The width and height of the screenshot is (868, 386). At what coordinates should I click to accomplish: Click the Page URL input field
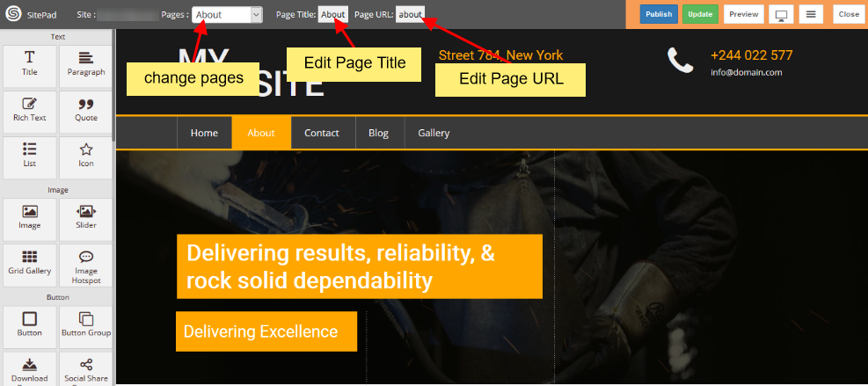[x=410, y=15]
